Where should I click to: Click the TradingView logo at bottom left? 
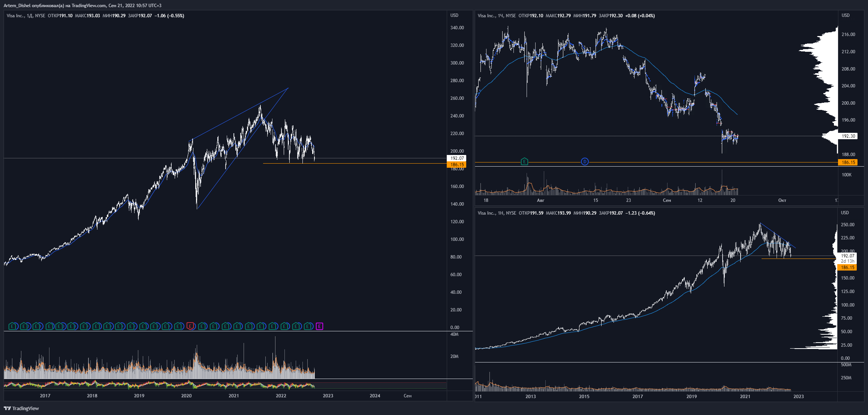pyautogui.click(x=21, y=408)
